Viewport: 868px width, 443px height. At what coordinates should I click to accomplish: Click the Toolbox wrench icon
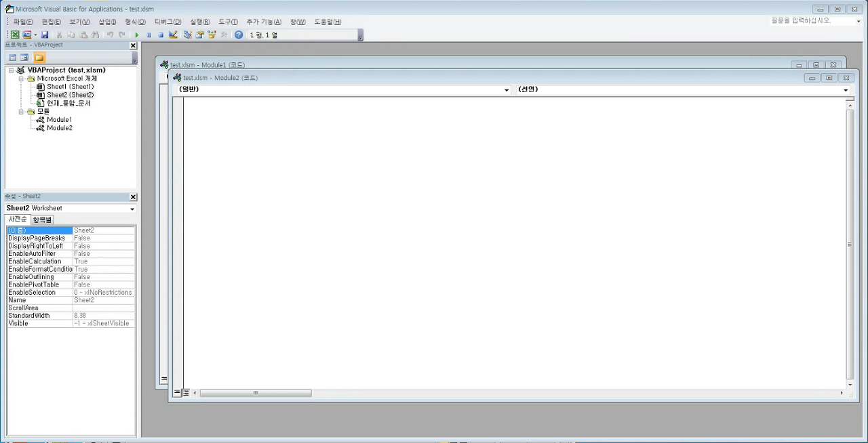[x=224, y=35]
